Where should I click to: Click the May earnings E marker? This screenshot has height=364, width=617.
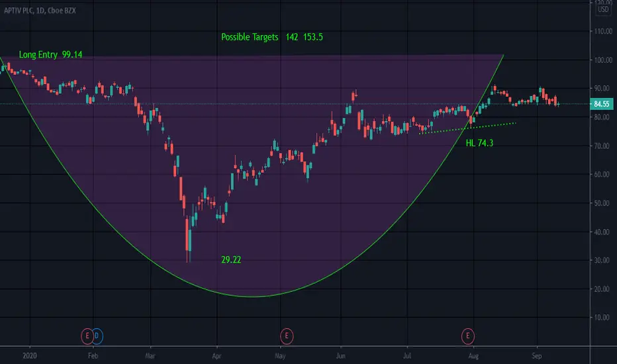click(x=287, y=336)
